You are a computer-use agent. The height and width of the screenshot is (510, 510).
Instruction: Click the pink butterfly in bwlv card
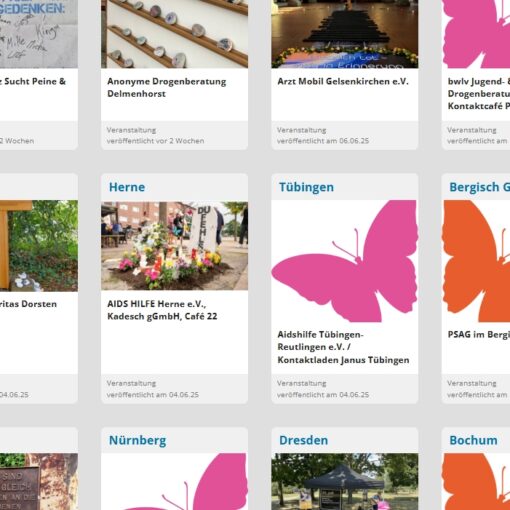point(476,34)
